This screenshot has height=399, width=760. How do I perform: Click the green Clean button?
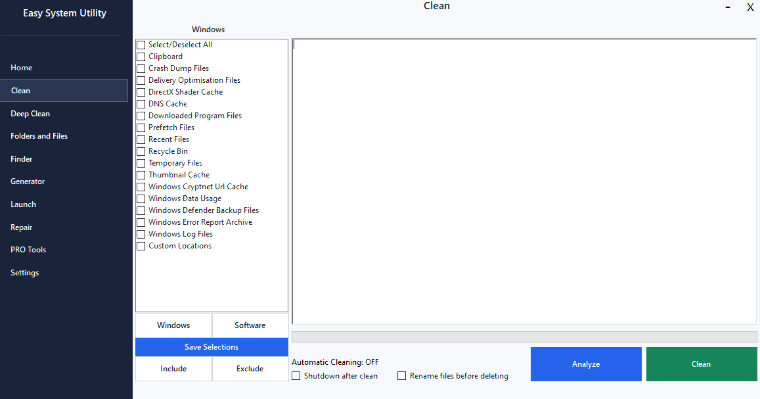pos(701,364)
